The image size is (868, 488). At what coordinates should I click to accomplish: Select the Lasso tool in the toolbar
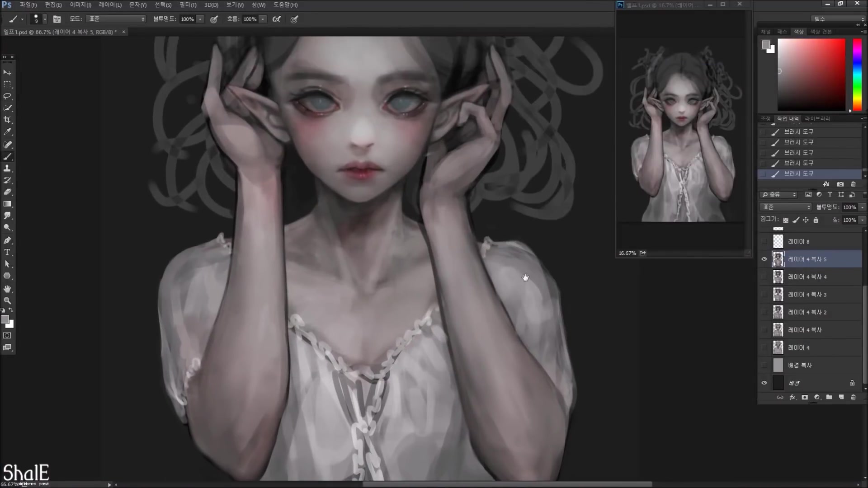[x=7, y=96]
